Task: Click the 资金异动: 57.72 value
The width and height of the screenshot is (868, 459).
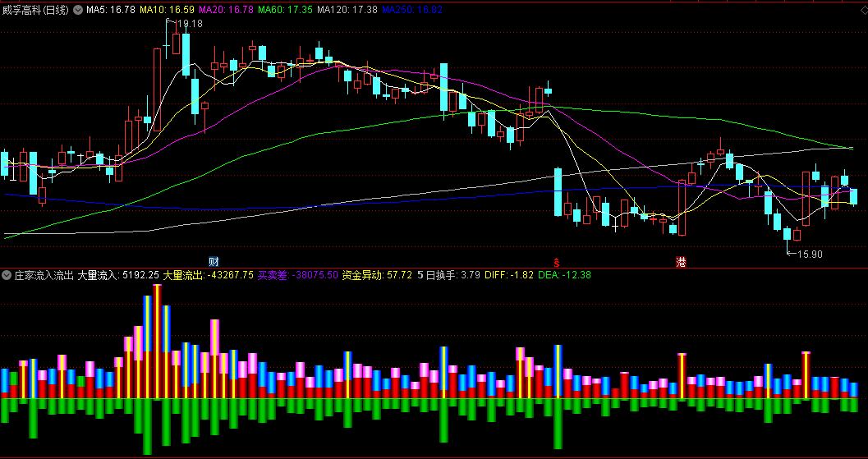Action: pos(377,274)
